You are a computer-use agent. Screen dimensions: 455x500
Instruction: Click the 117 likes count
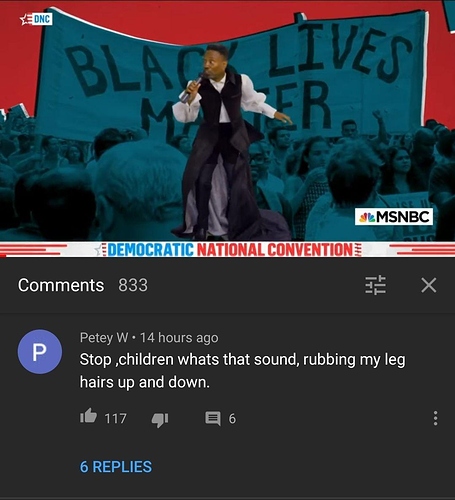pyautogui.click(x=116, y=419)
